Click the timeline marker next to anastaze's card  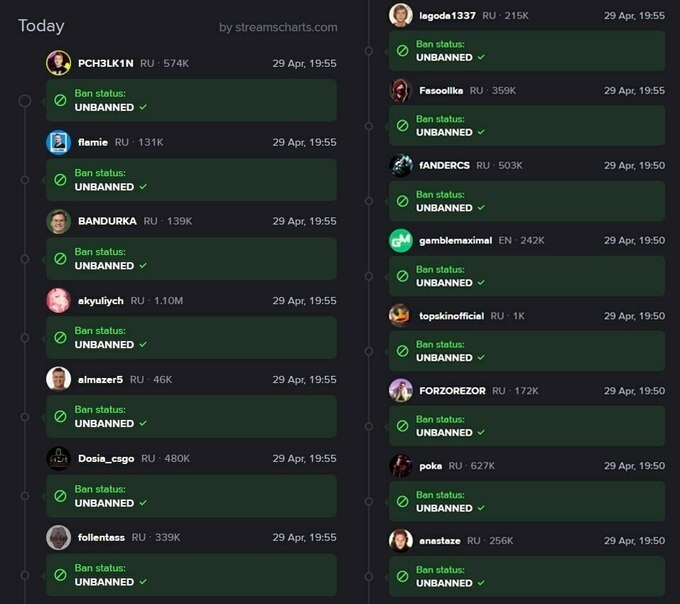369,577
